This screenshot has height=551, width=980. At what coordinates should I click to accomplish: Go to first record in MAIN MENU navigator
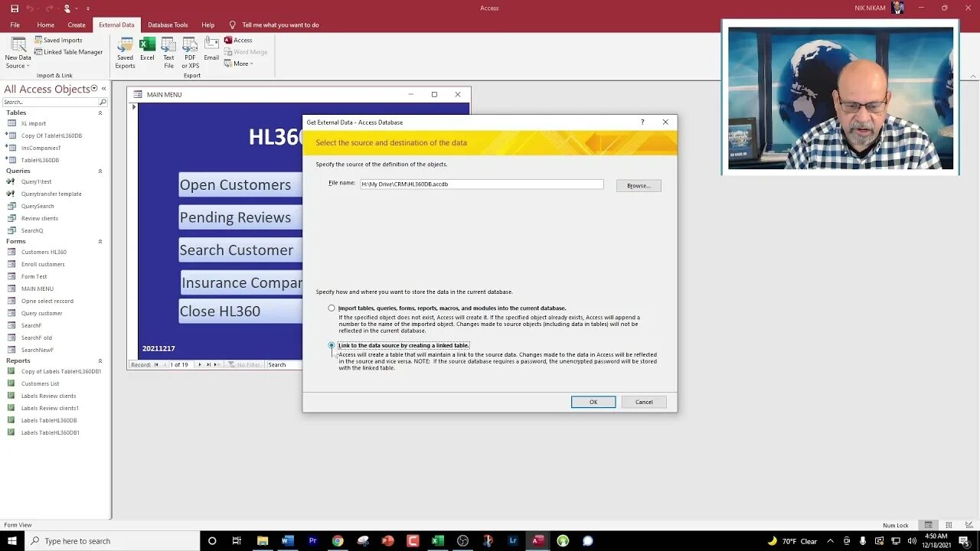[x=156, y=364]
